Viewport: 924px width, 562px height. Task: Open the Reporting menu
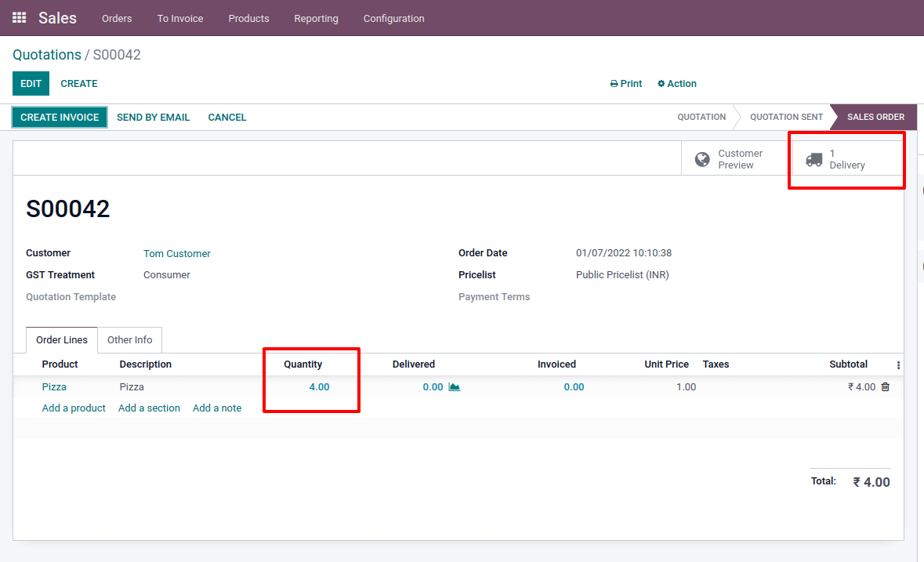[x=316, y=18]
